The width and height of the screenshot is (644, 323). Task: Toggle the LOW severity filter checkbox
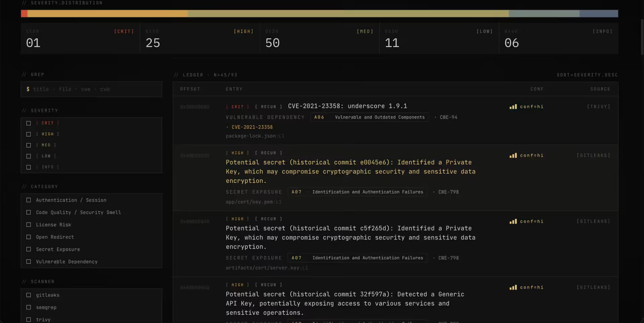tap(29, 156)
